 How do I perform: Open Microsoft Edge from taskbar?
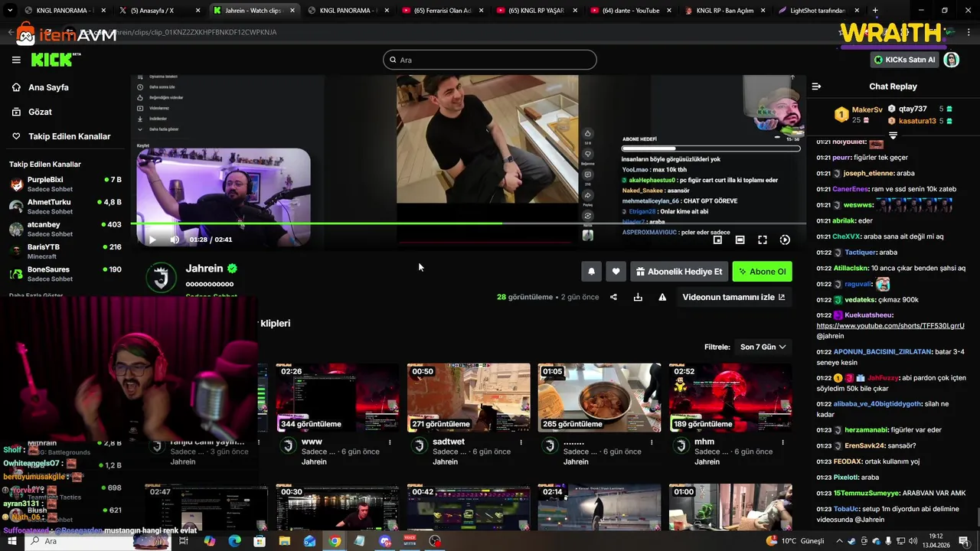click(x=234, y=541)
